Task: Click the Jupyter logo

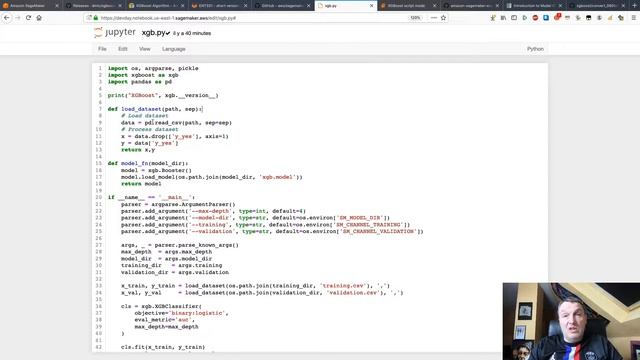Action: (115, 33)
